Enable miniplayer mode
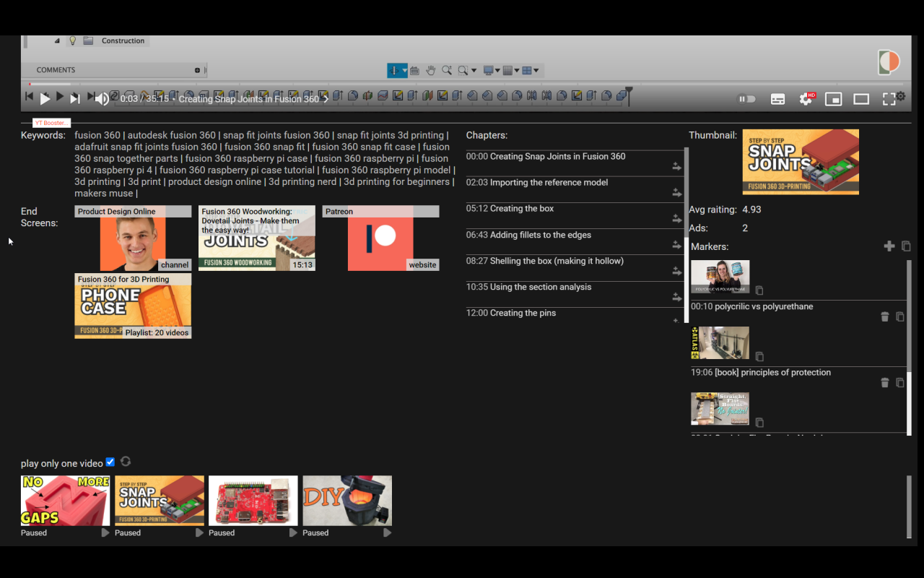Viewport: 924px width, 578px height. point(833,99)
